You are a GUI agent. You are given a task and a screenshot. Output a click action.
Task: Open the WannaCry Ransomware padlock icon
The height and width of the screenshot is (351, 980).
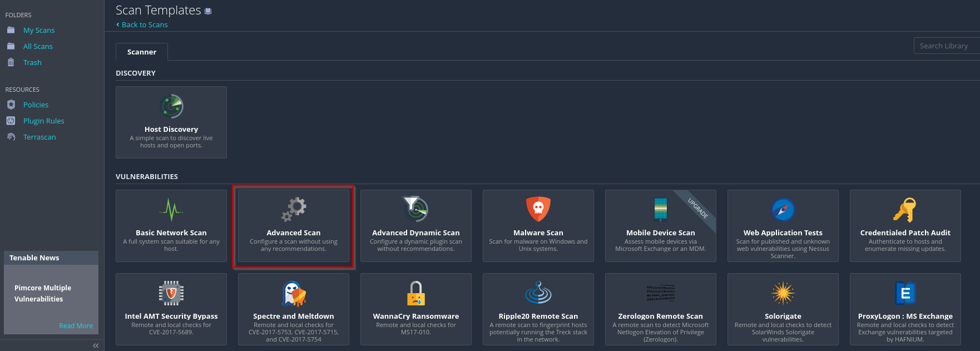pyautogui.click(x=415, y=293)
